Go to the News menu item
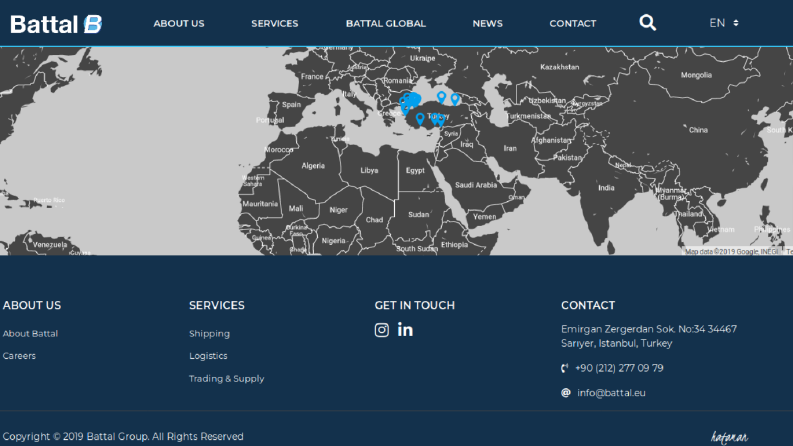Screen dimensions: 793x446 coord(488,23)
